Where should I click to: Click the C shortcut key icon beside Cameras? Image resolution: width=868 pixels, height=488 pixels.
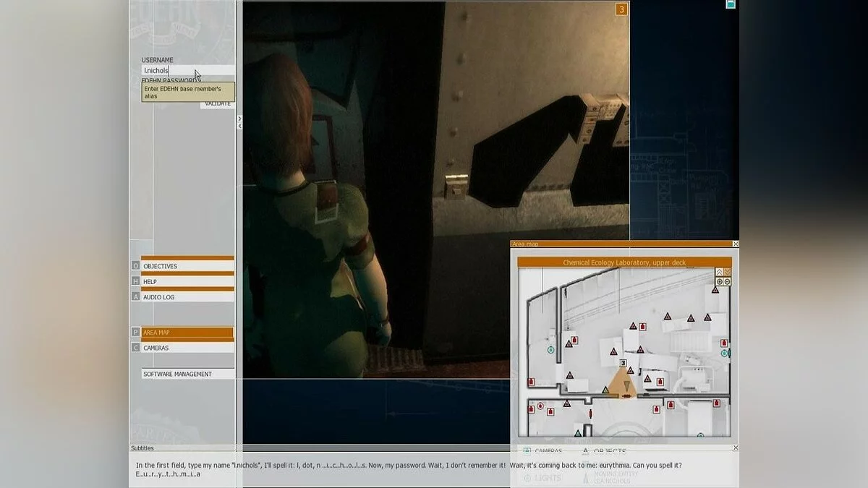point(135,348)
